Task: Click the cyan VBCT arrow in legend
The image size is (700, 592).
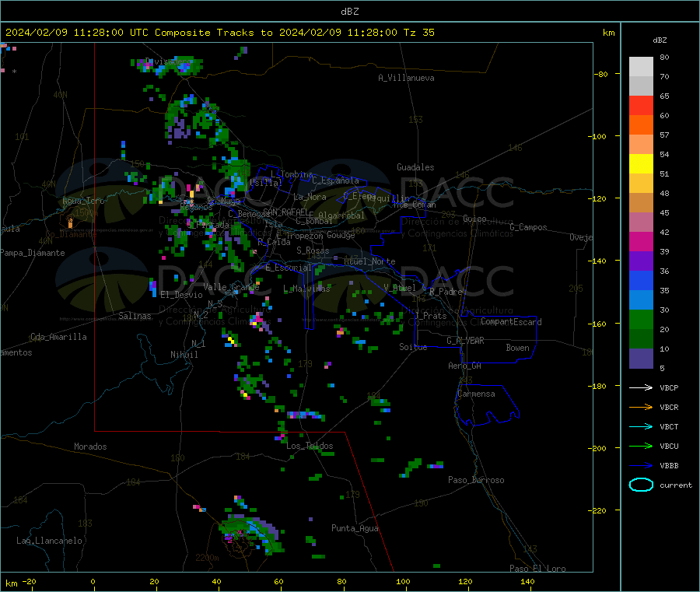Action: click(x=641, y=426)
